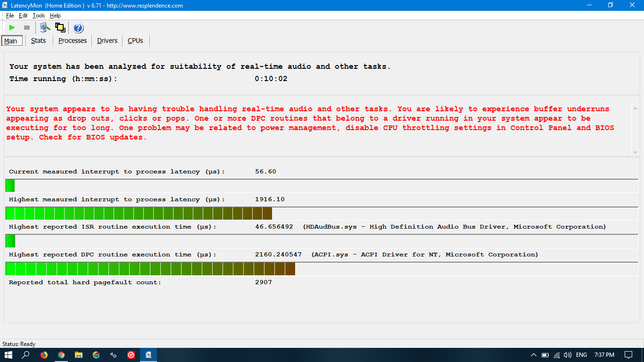Click the highest DPC routine execution time bar

point(150,269)
